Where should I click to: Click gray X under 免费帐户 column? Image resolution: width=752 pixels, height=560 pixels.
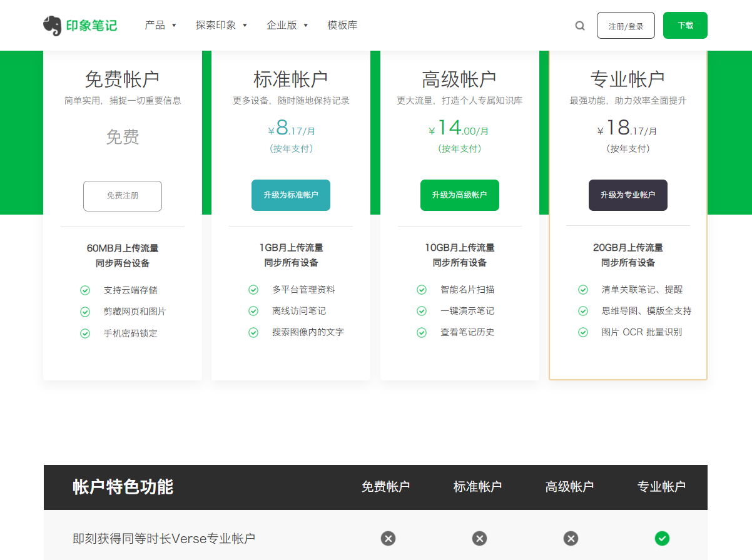pos(388,538)
